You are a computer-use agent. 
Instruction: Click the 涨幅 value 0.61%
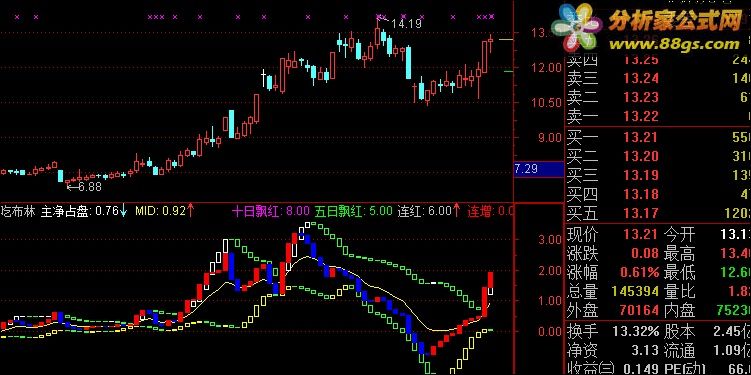(x=640, y=273)
